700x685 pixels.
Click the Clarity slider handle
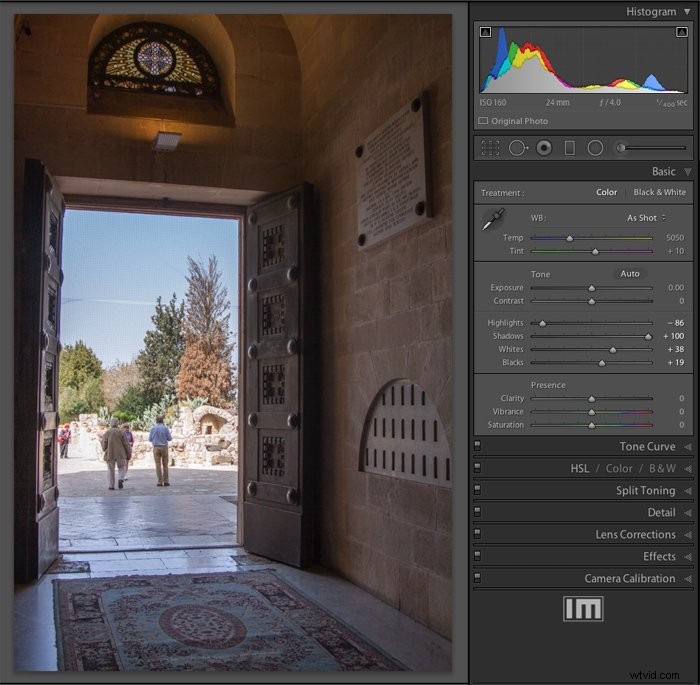coord(592,399)
